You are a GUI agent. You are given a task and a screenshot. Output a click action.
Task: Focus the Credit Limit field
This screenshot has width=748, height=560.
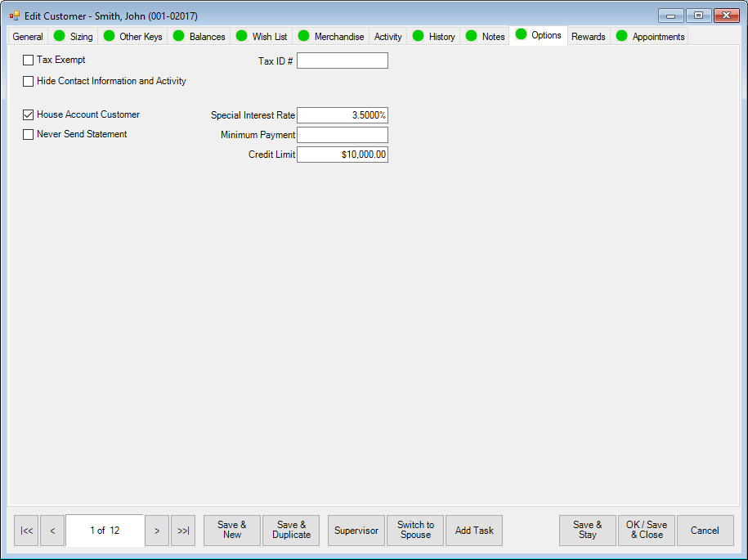(x=342, y=155)
